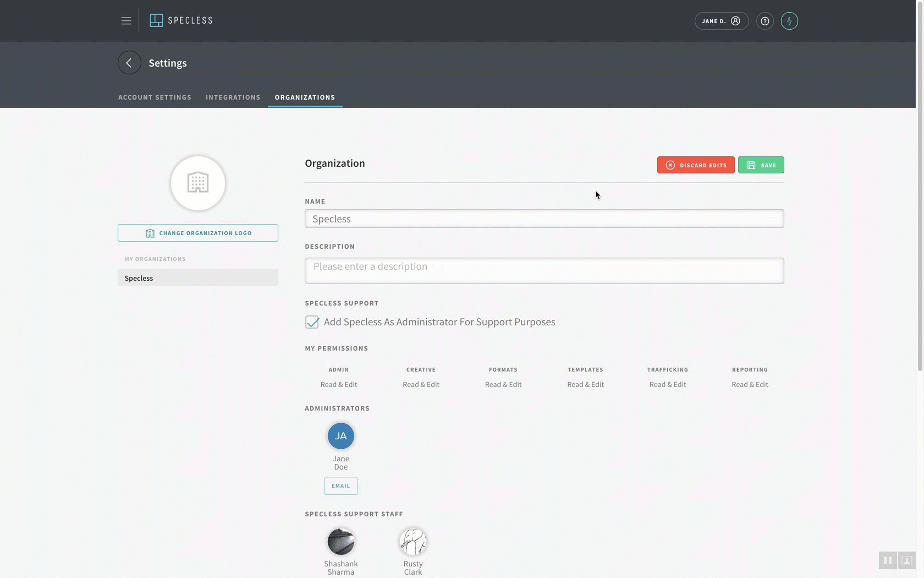The height and width of the screenshot is (578, 924).
Task: Go back using the Settings back arrow
Action: pyautogui.click(x=129, y=63)
